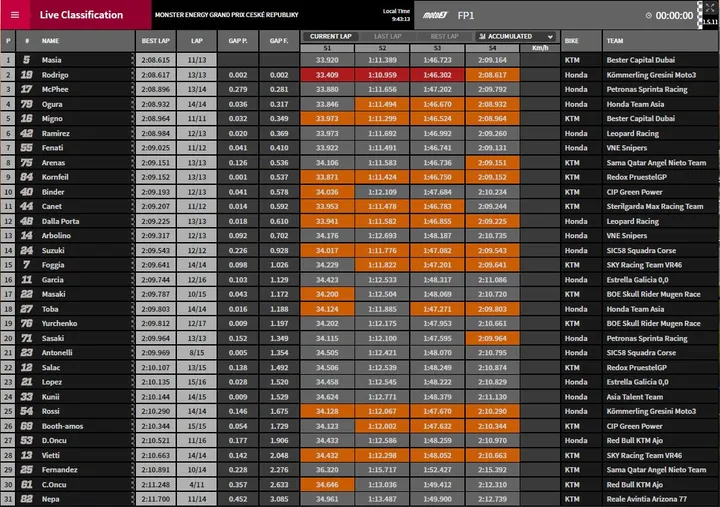Select the FP1 session label

466,16
